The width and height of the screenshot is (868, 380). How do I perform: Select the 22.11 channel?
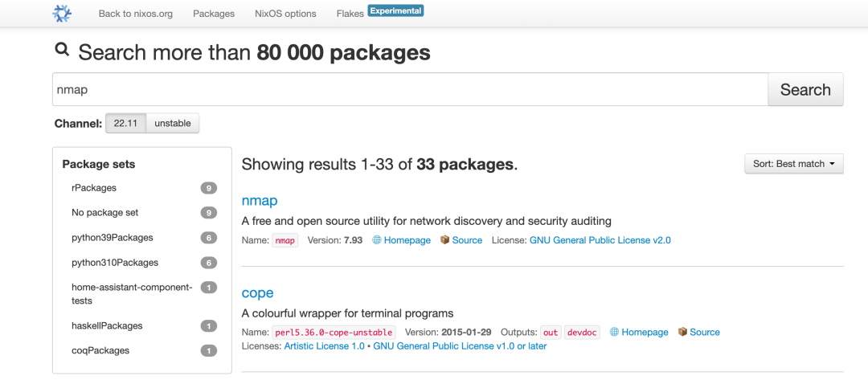pyautogui.click(x=125, y=124)
